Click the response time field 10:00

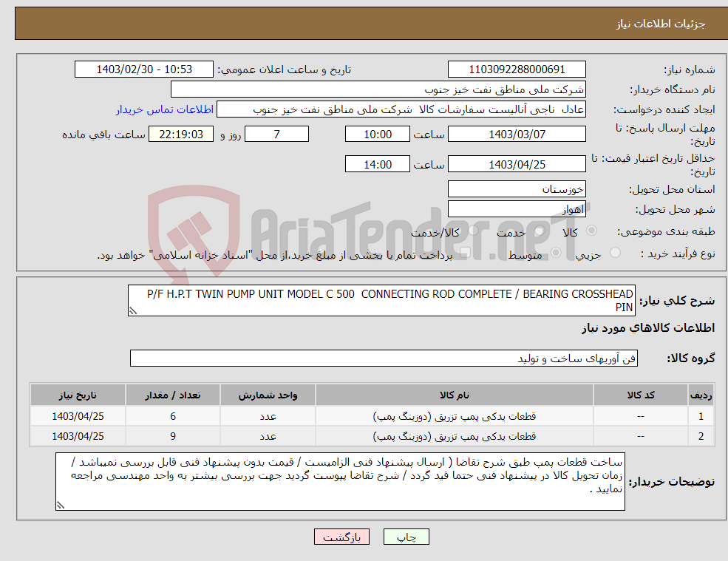coord(378,135)
